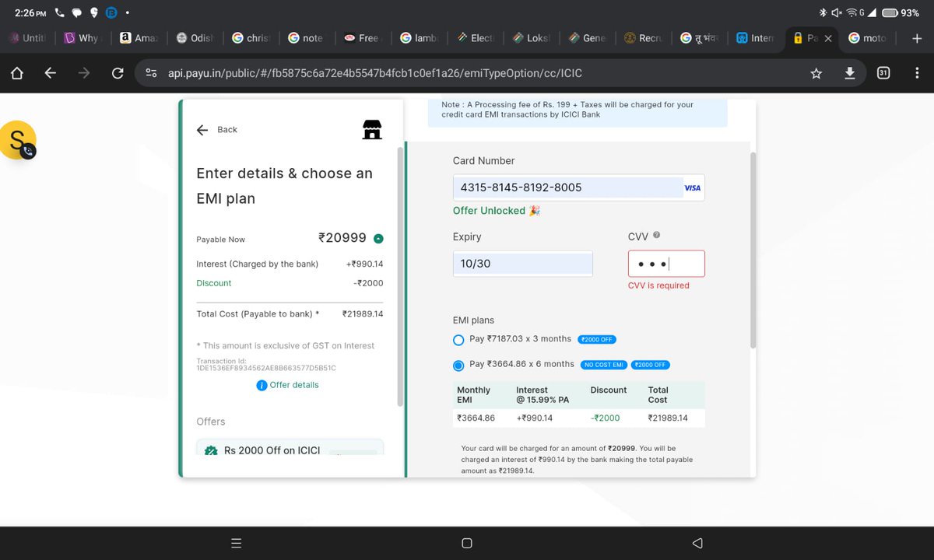Click the Card Number field

pos(579,187)
